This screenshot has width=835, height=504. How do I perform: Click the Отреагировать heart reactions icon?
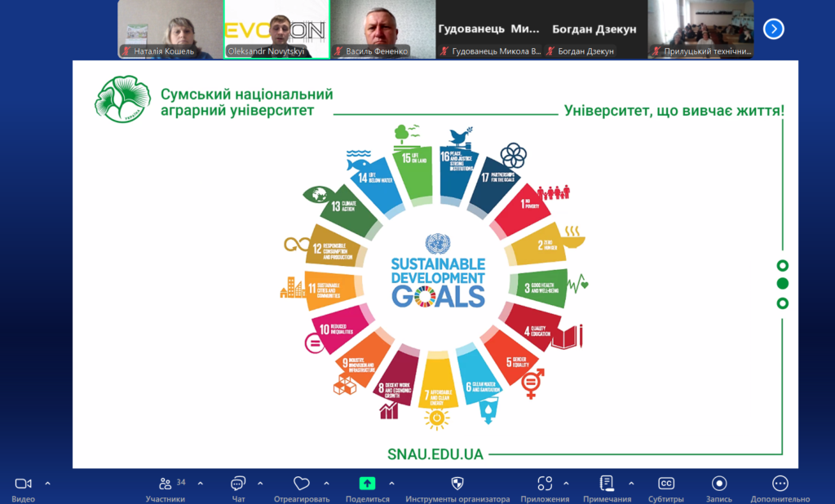[302, 484]
